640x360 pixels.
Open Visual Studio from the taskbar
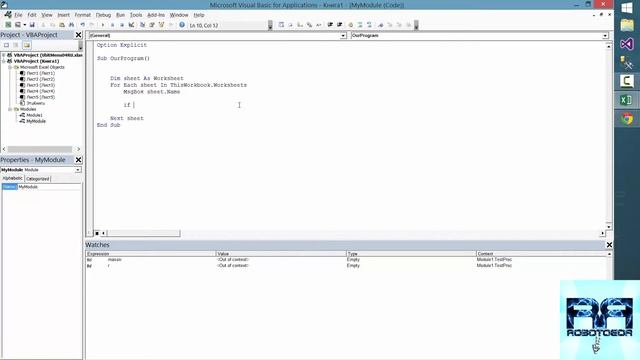[x=627, y=44]
